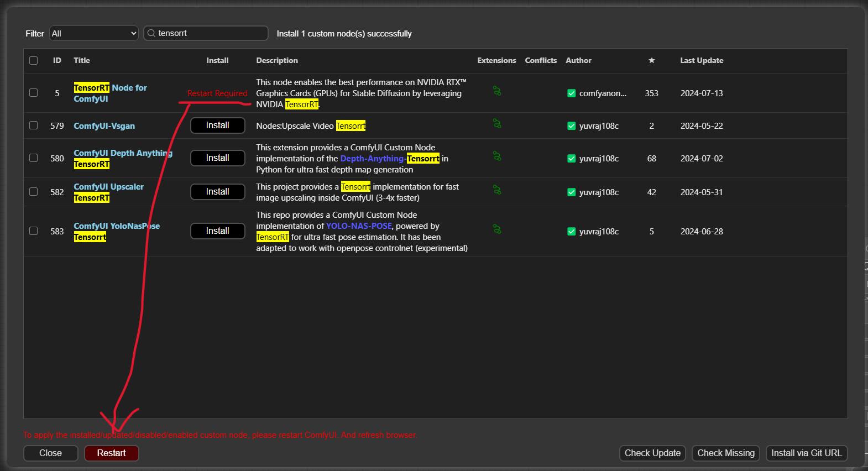Click the date 2024-06-28

pos(702,232)
